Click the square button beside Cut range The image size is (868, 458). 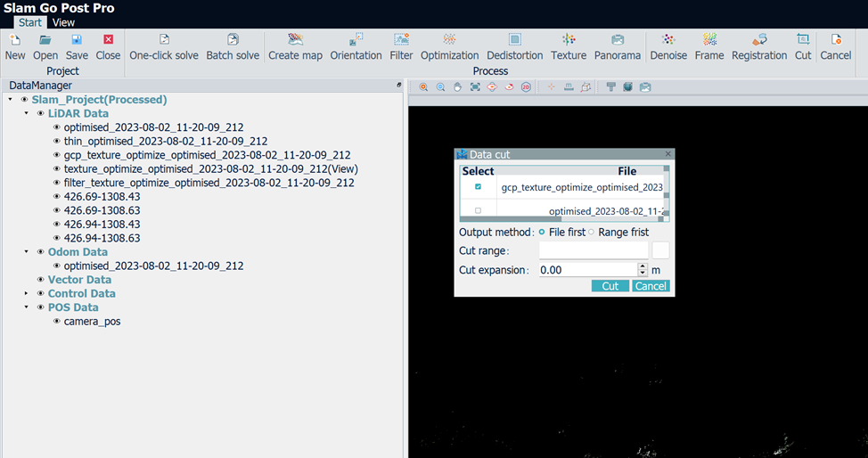(660, 250)
